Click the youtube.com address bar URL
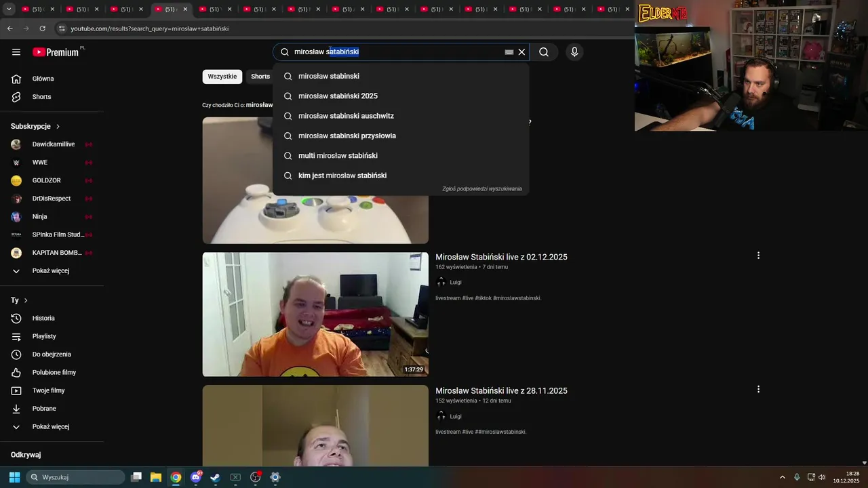Image resolution: width=868 pixels, height=488 pixels. point(149,28)
